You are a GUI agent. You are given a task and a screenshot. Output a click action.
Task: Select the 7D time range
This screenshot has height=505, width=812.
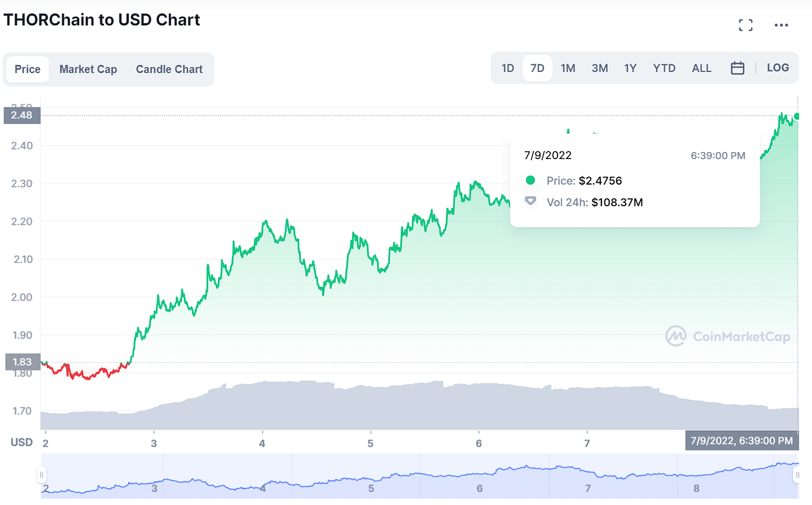(x=537, y=68)
